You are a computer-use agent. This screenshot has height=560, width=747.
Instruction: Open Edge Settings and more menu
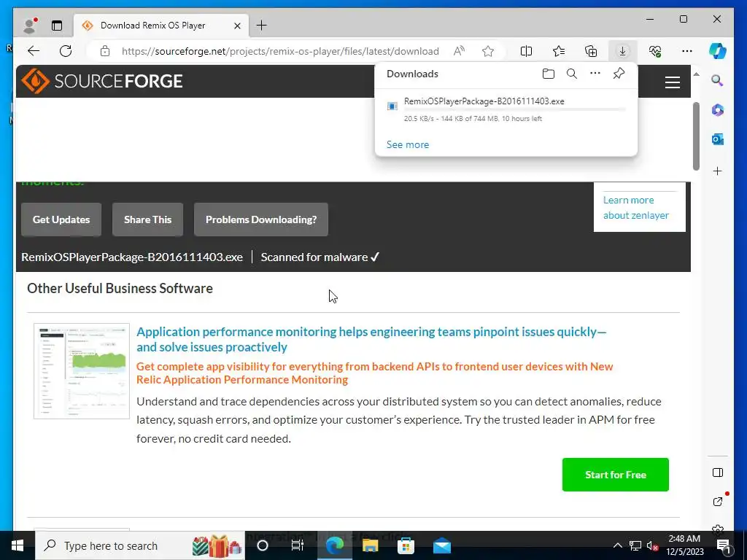click(x=687, y=51)
